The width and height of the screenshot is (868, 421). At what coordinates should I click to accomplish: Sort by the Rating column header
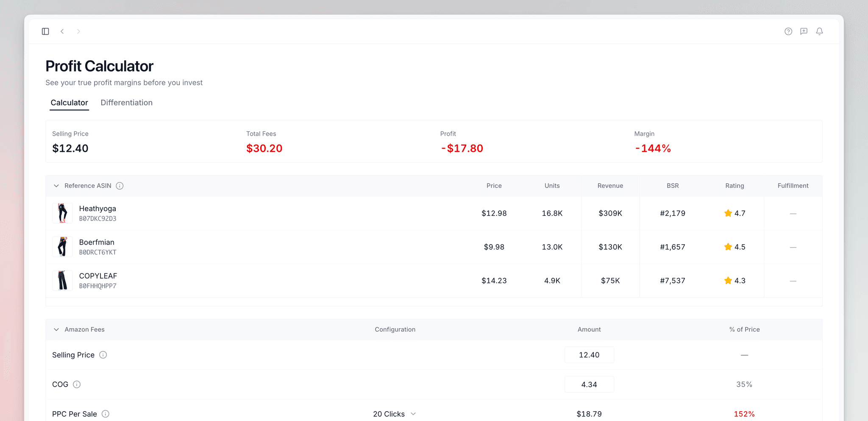click(734, 186)
